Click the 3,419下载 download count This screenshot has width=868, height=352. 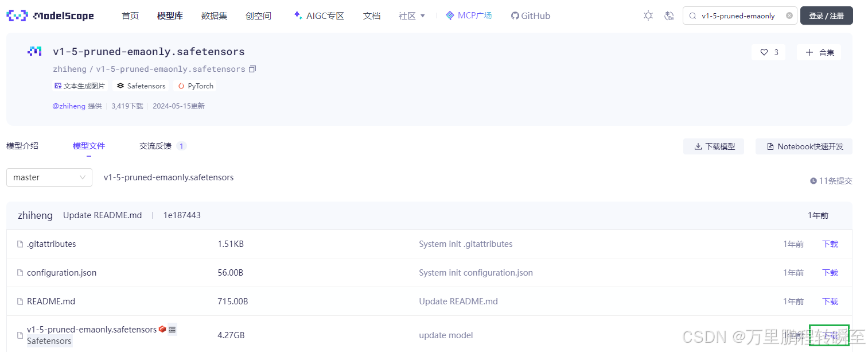(127, 106)
